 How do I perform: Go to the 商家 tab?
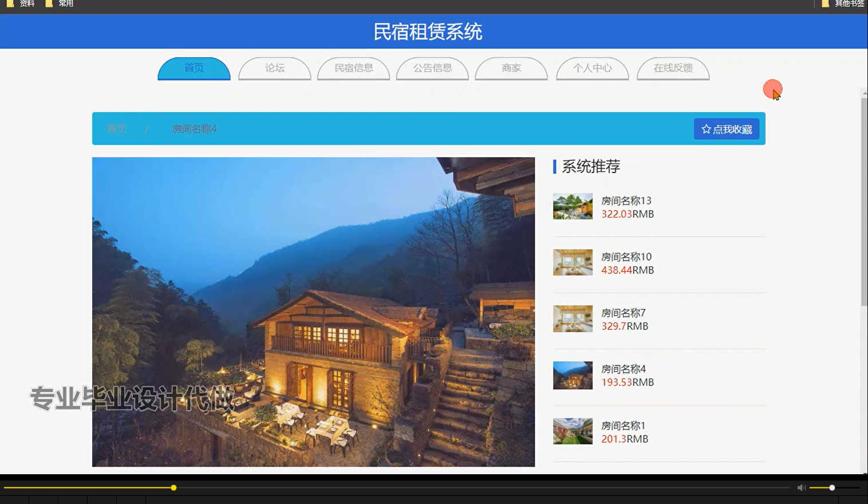tap(511, 68)
